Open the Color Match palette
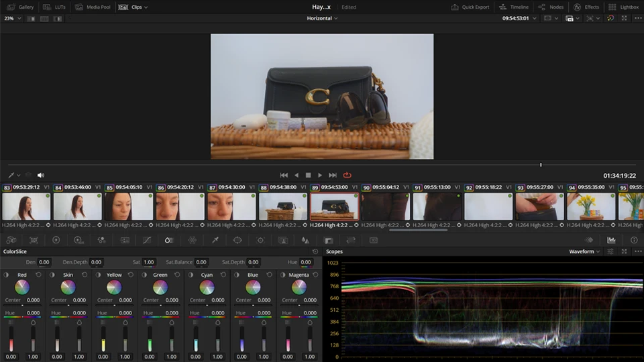 pyautogui.click(x=34, y=240)
